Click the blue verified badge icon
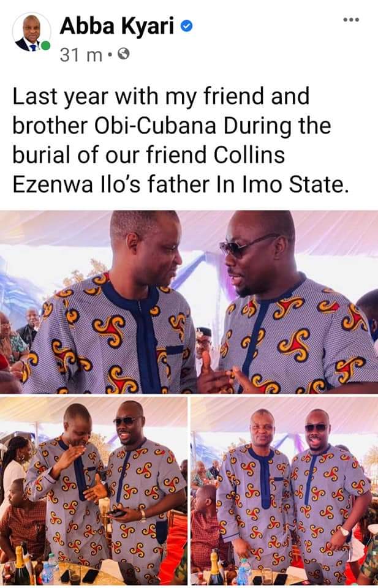The image size is (378, 588). 186,26
